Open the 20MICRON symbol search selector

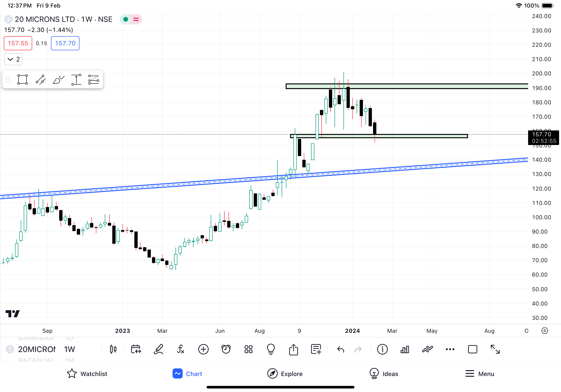point(37,349)
